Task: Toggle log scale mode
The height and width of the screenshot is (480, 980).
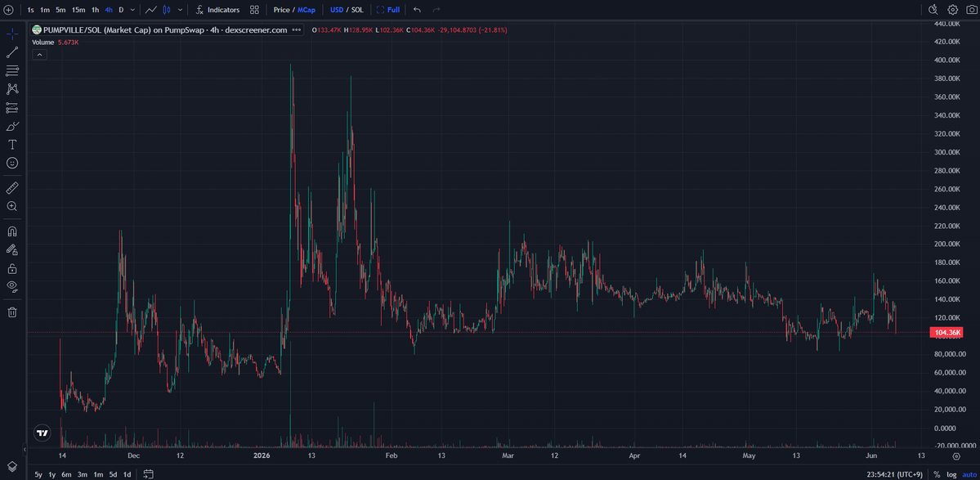Action: point(951,474)
